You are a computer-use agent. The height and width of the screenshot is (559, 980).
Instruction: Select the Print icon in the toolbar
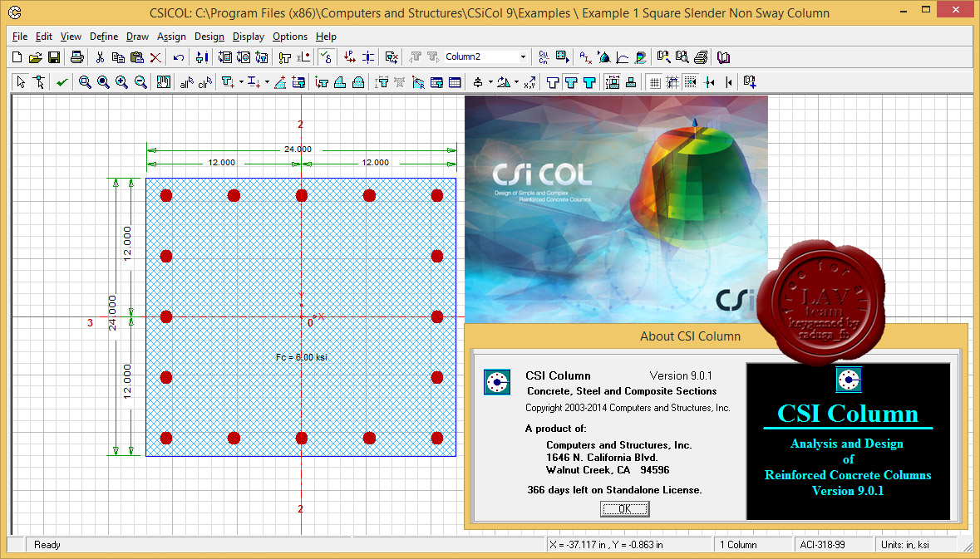[76, 57]
